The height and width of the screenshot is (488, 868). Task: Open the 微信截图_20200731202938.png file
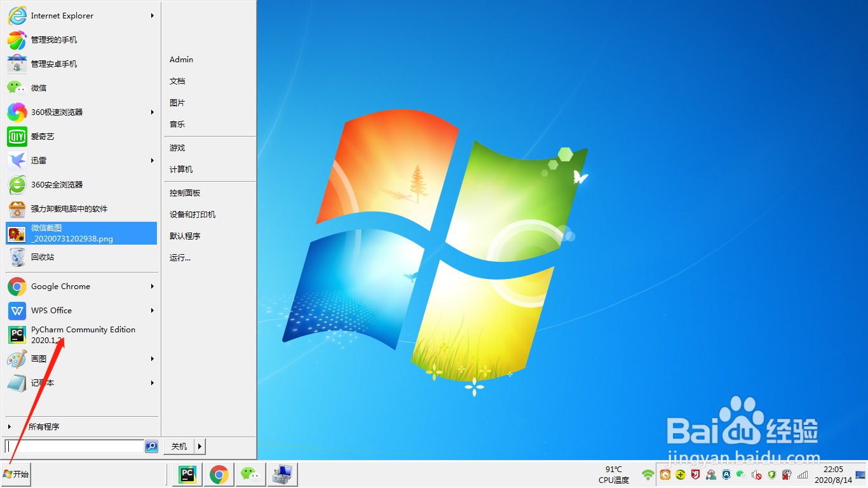(x=81, y=233)
